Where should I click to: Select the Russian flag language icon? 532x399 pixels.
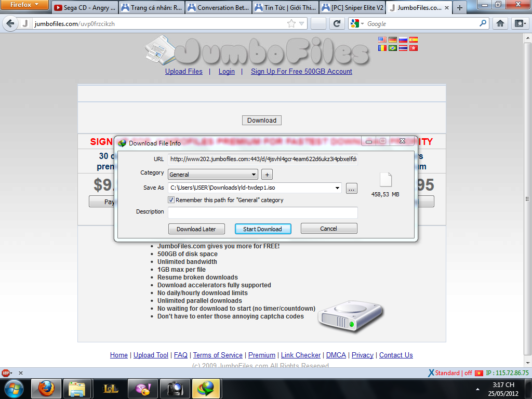[403, 39]
